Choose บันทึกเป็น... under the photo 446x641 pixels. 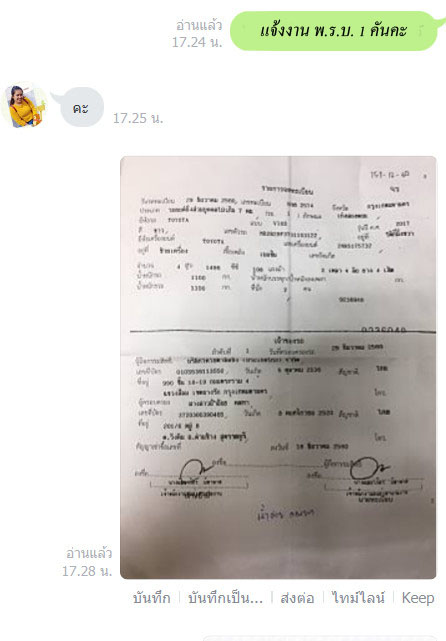click(225, 598)
